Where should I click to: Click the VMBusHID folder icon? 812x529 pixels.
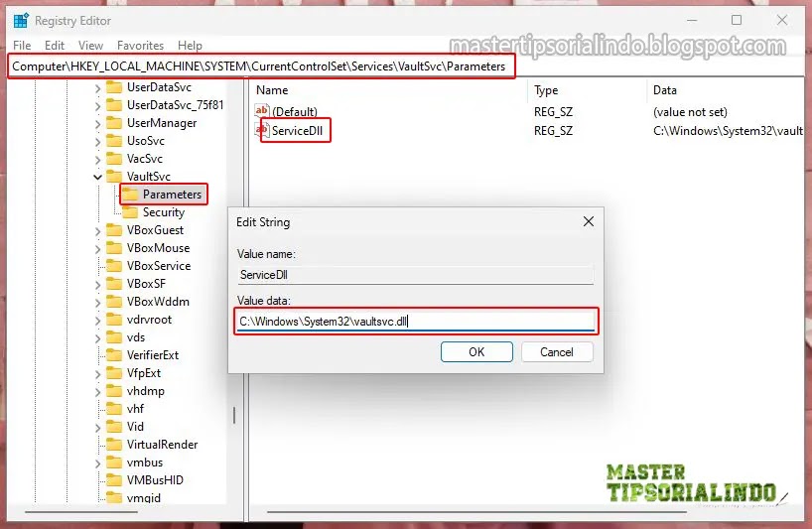click(114, 479)
